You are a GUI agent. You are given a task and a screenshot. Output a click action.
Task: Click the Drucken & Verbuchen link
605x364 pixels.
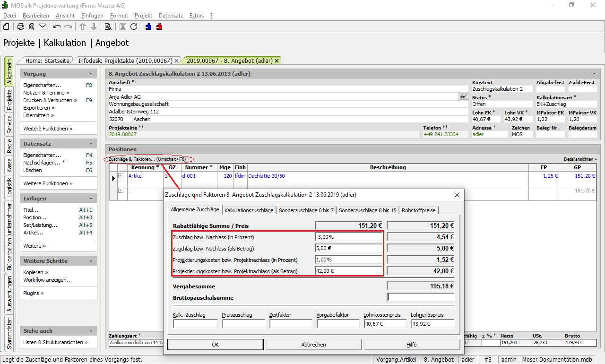[x=48, y=100]
